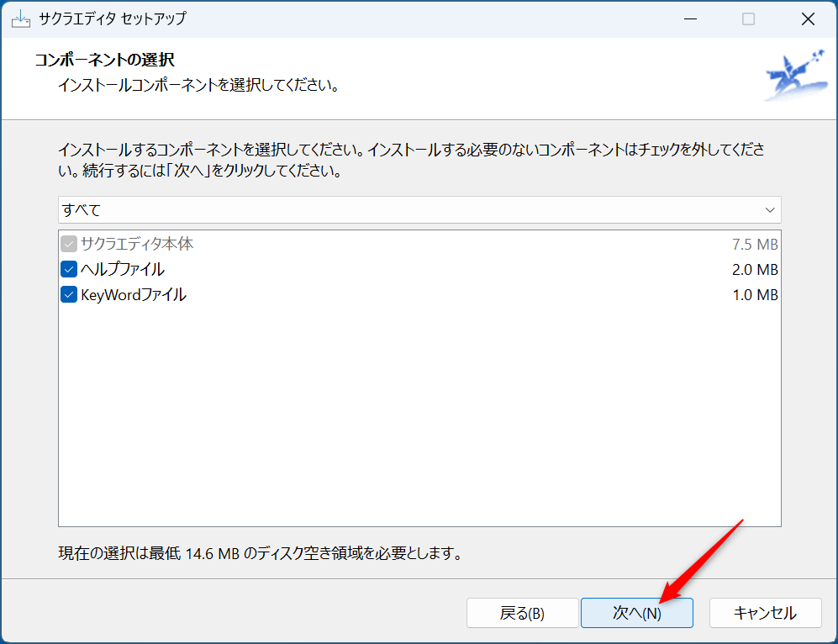Image resolution: width=838 pixels, height=644 pixels.
Task: Click the サクラエディタ セットアップ window title
Action: [113, 18]
